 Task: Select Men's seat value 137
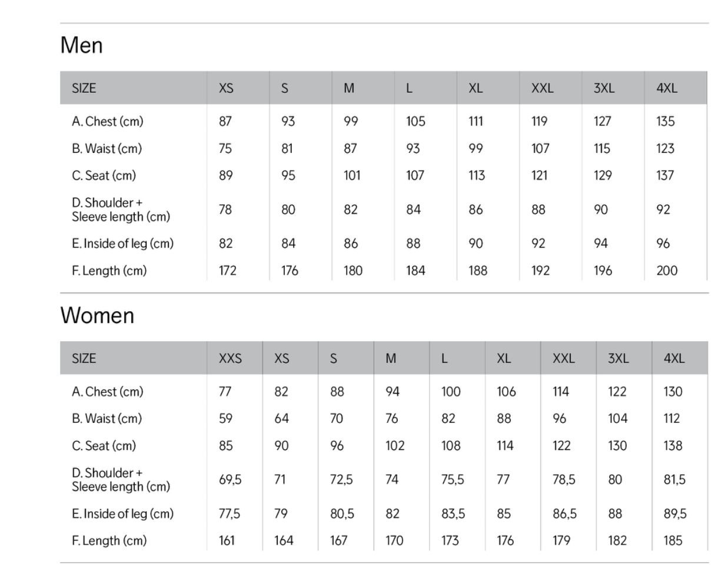point(665,175)
